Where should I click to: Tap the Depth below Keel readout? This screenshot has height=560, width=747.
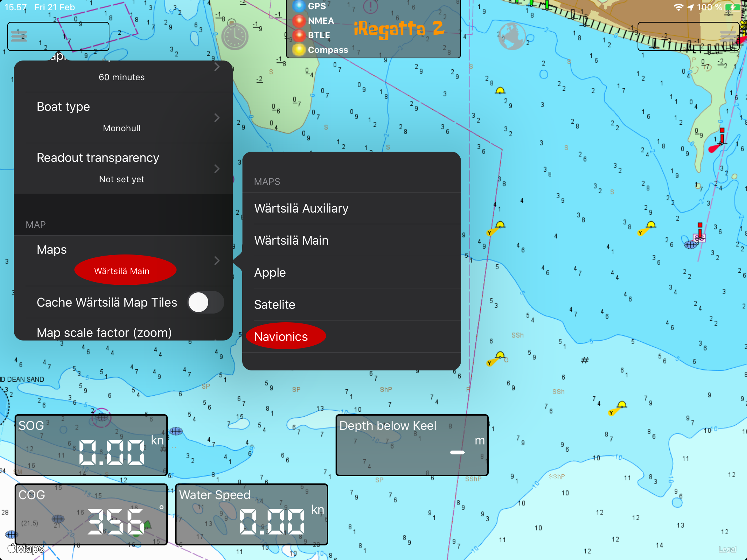(412, 445)
